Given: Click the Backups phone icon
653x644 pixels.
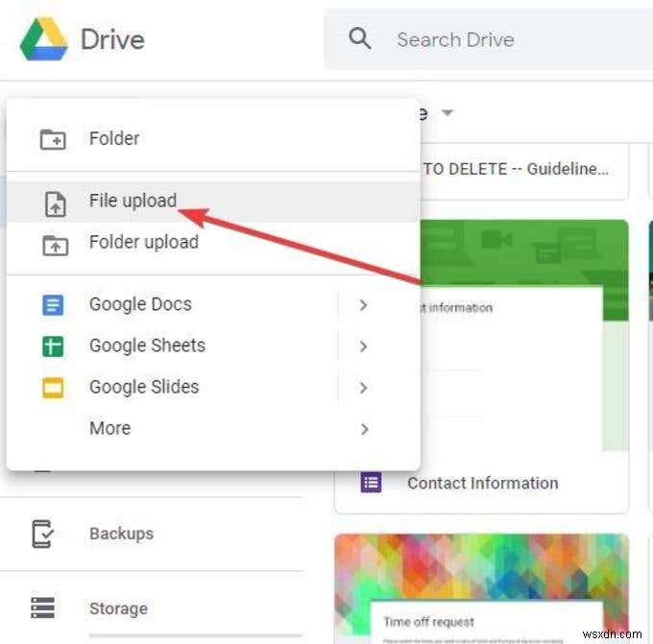Looking at the screenshot, I should [x=42, y=534].
